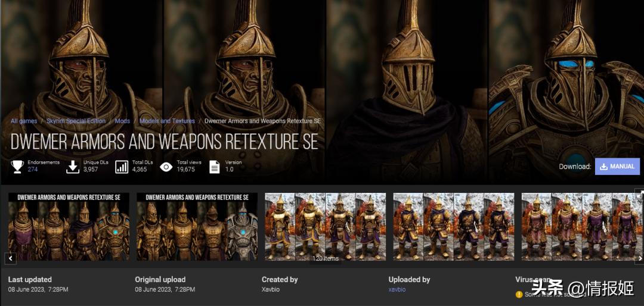644x306 pixels.
Task: Go to previous gallery images arrow
Action: (11, 258)
